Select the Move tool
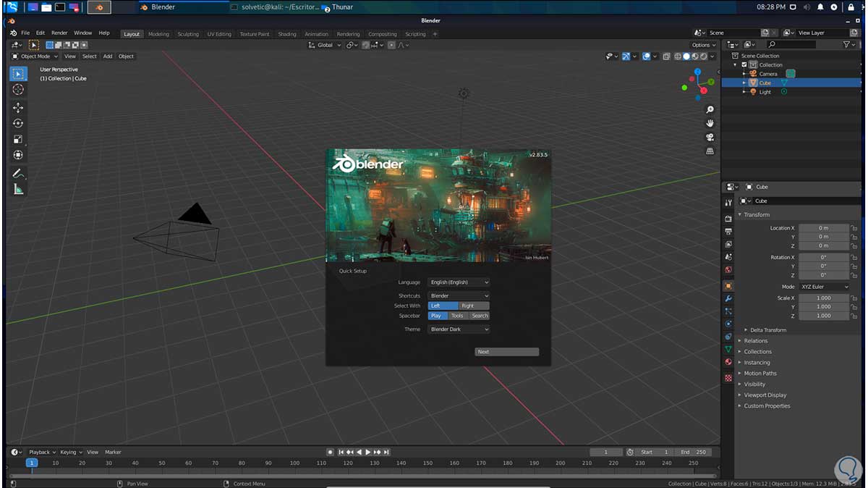 18,107
